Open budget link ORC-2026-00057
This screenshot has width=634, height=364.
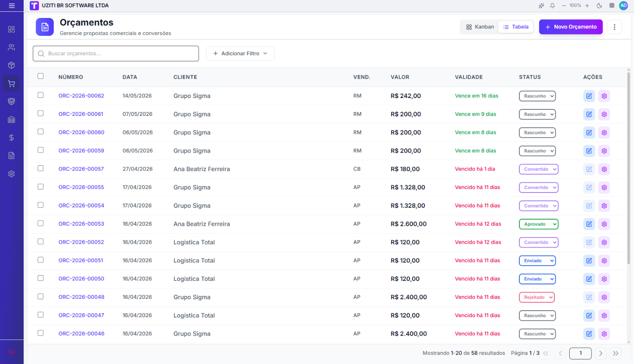pyautogui.click(x=81, y=169)
